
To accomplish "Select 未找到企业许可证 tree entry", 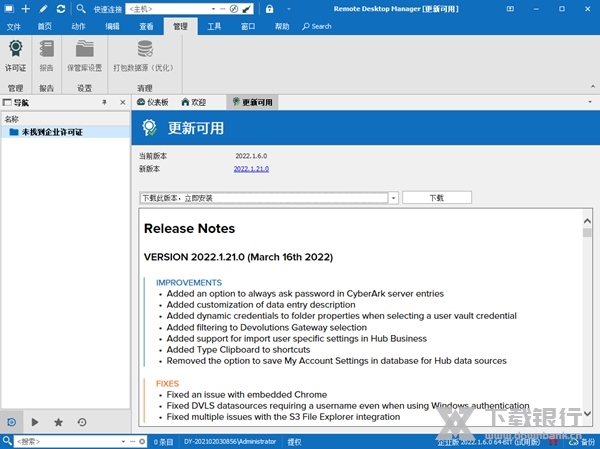I will pyautogui.click(x=52, y=132).
